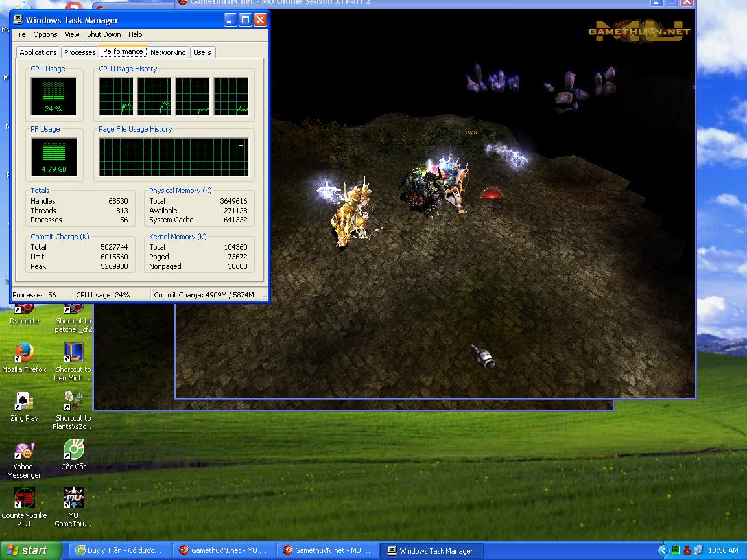Open the Zing Play desktop icon

tap(24, 406)
